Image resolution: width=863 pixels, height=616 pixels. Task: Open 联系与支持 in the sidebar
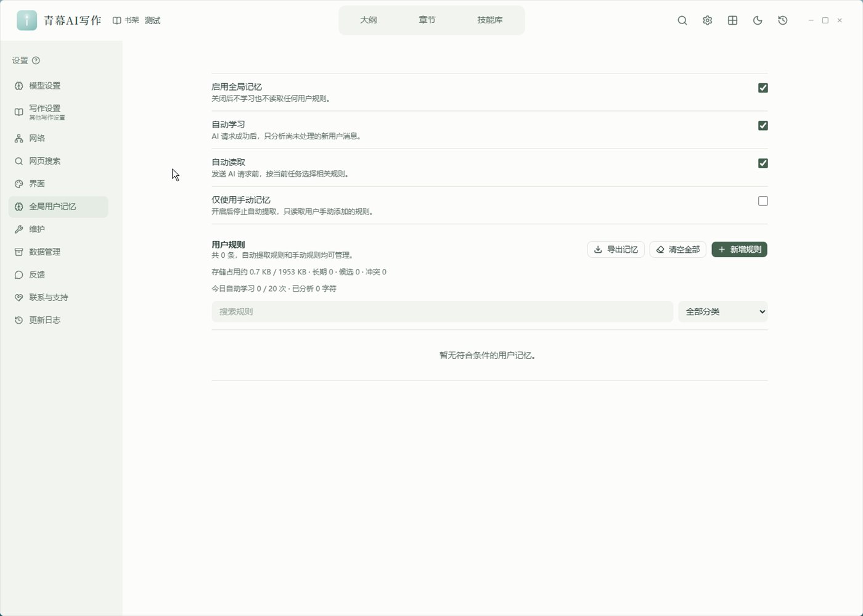click(x=59, y=297)
